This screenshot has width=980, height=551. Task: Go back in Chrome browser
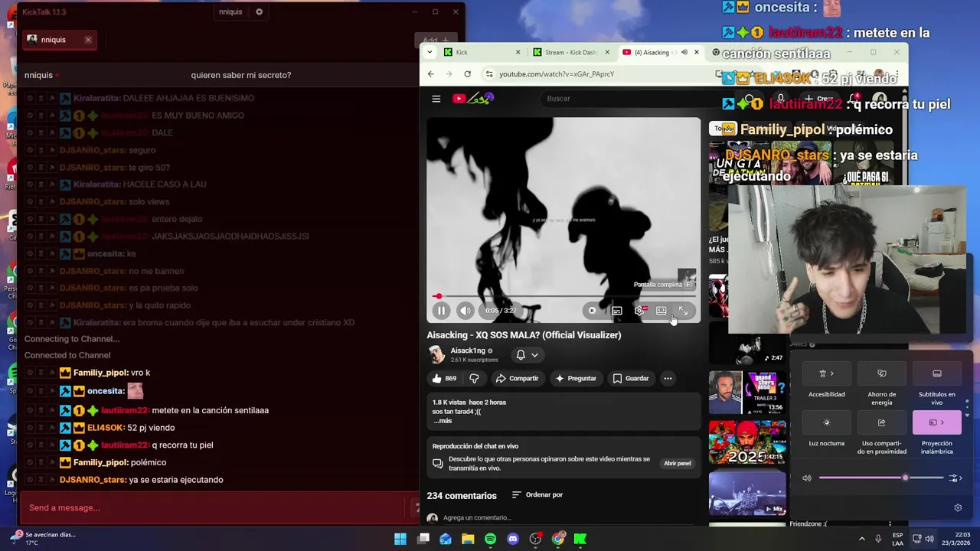pyautogui.click(x=430, y=74)
